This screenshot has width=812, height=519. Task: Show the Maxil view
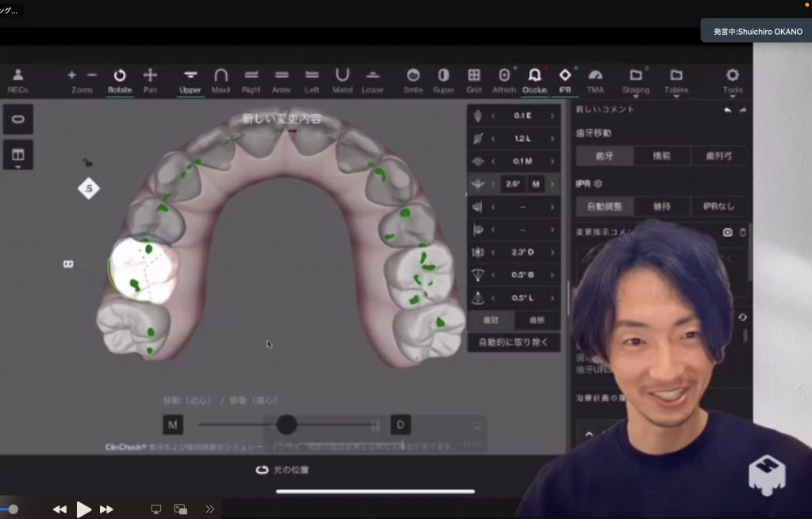[220, 81]
